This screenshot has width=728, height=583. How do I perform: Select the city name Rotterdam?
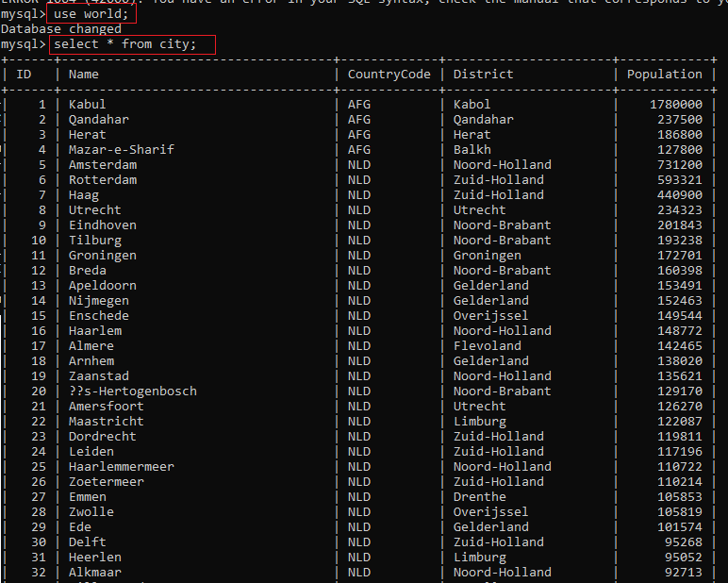[103, 180]
